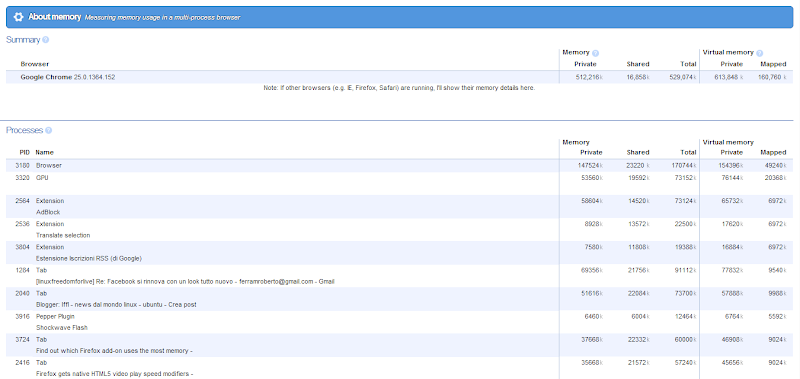This screenshot has width=800, height=379.
Task: Click PID 2564
Action: point(23,201)
